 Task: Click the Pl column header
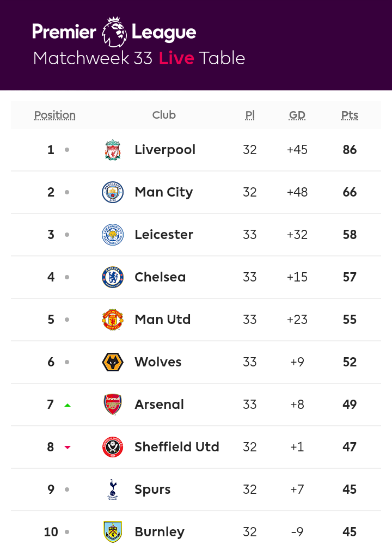[250, 115]
